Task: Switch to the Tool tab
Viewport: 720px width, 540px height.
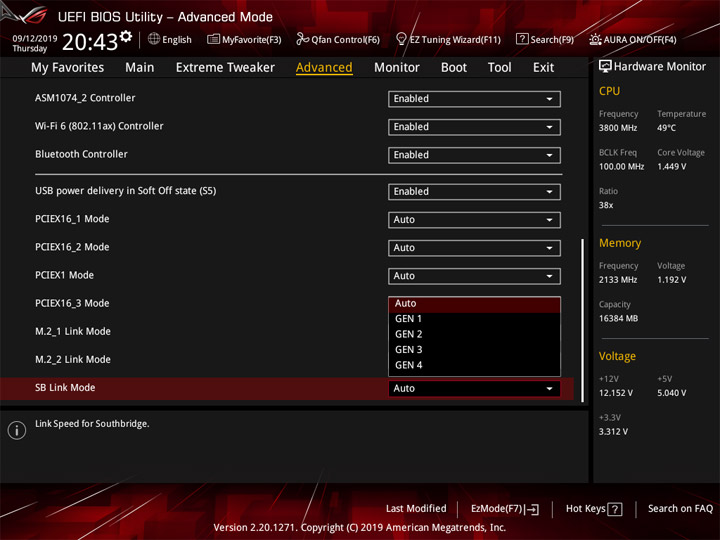Action: 499,68
